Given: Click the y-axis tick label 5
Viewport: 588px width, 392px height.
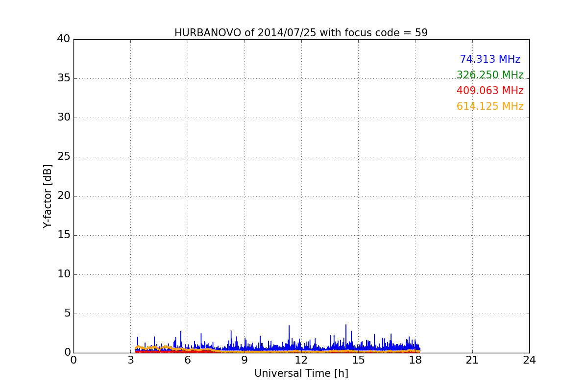Looking at the screenshot, I should click(67, 314).
